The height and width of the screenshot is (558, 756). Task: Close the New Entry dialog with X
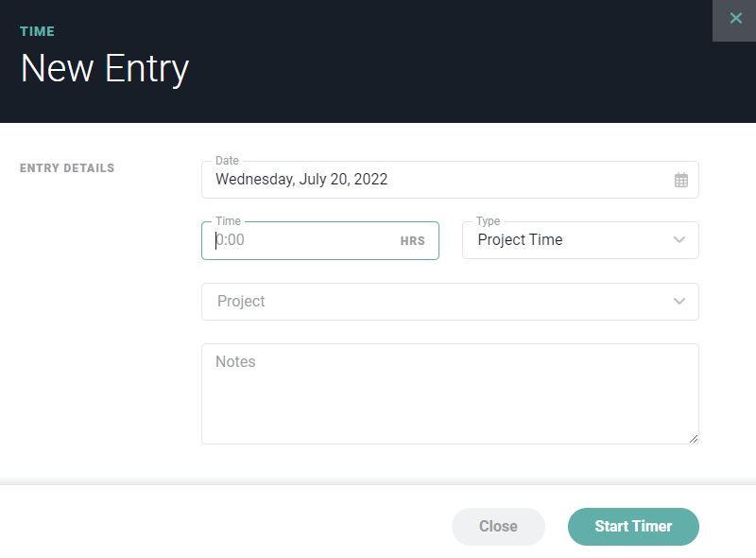tap(735, 19)
